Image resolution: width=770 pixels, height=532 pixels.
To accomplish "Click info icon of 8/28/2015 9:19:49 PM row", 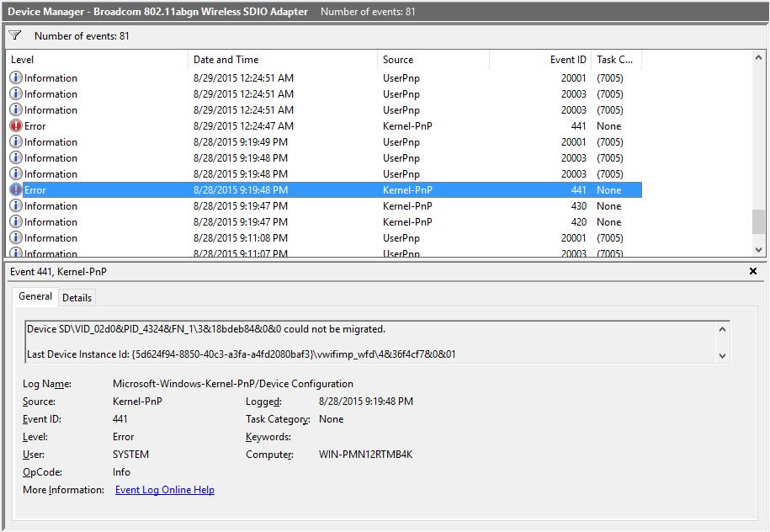I will tap(16, 142).
